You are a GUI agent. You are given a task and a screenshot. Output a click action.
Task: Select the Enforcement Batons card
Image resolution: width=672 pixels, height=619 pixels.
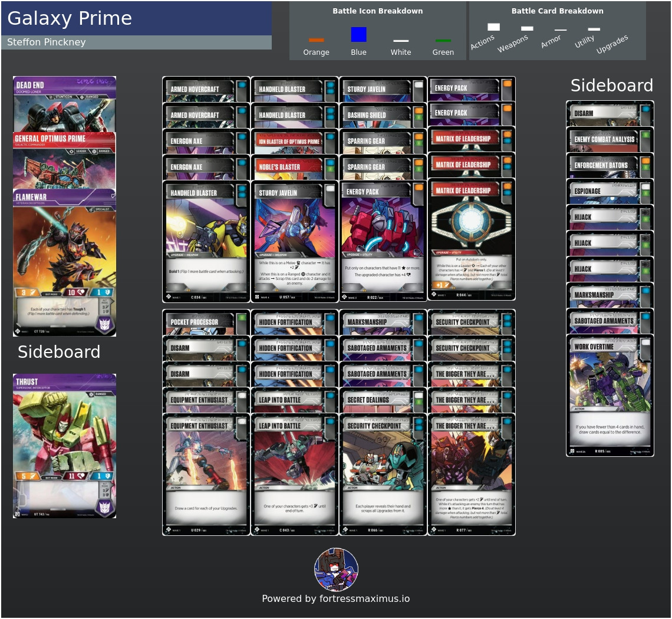pyautogui.click(x=610, y=166)
